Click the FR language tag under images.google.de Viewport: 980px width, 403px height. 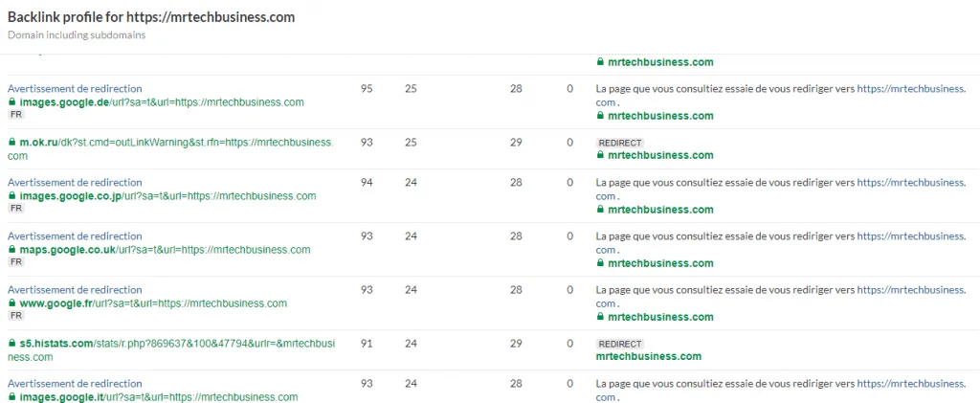click(15, 114)
